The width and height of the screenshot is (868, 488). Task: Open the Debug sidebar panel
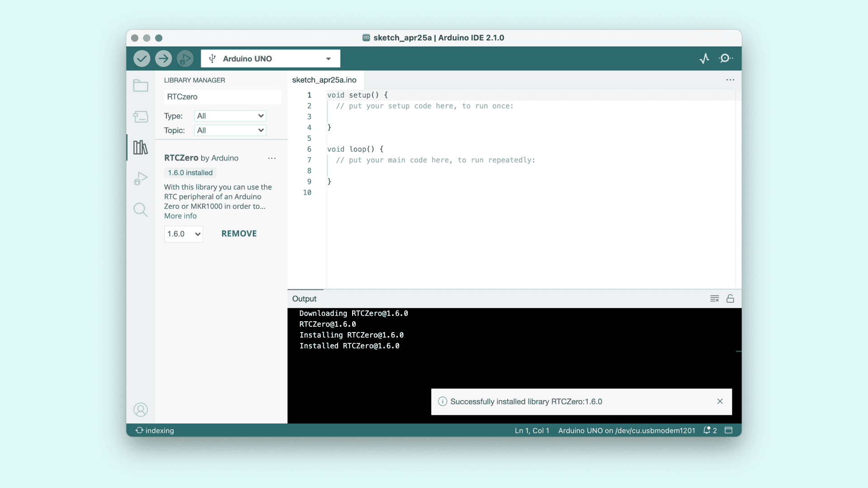click(x=141, y=179)
